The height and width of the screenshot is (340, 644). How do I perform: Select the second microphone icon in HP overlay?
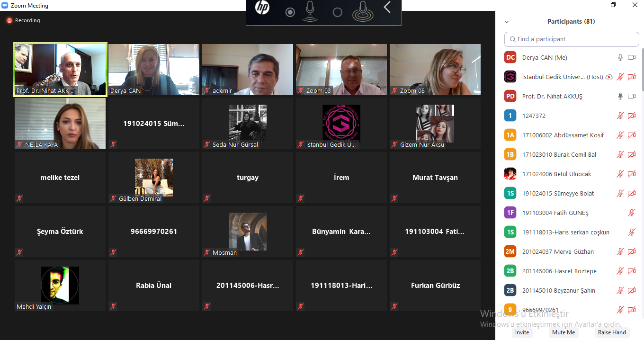point(363,11)
